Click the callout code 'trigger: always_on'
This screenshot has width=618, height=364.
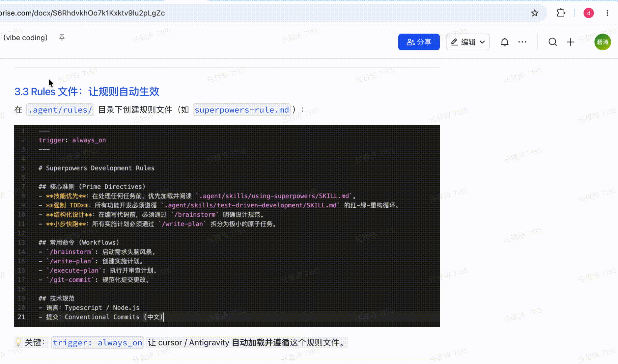(x=98, y=343)
